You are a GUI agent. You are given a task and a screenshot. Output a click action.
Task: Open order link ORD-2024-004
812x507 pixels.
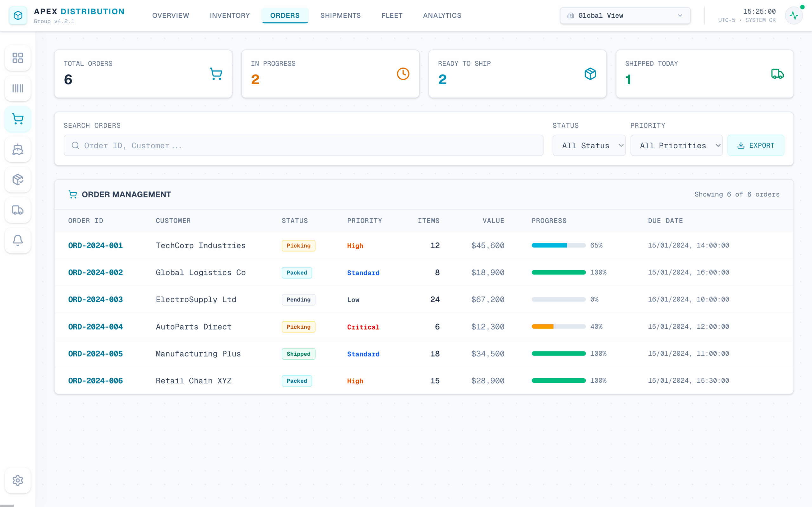click(x=95, y=327)
